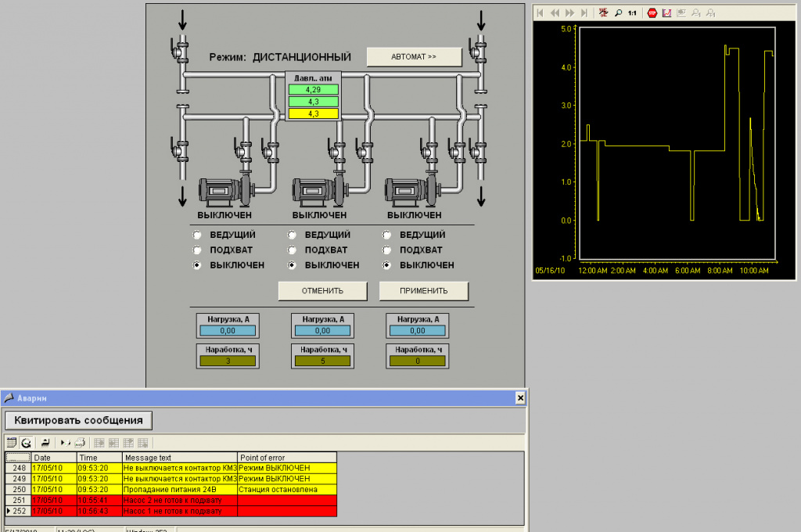Print the alarm messages via printer icon

click(x=80, y=443)
